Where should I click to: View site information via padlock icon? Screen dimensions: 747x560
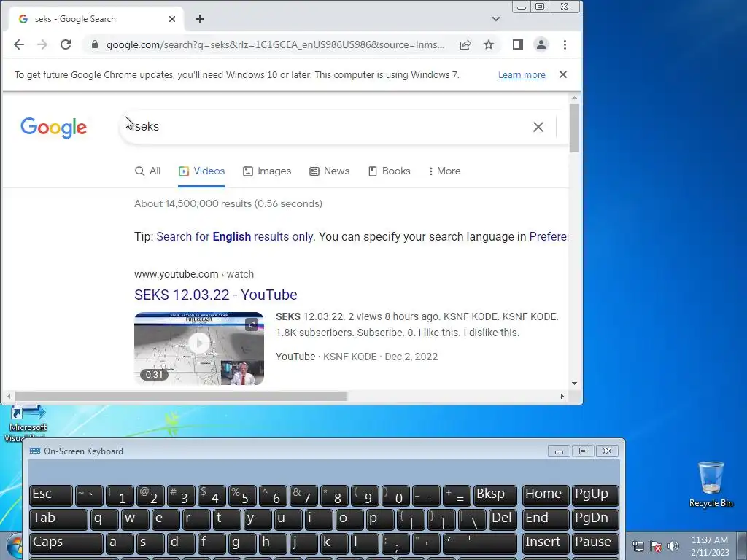coord(94,44)
